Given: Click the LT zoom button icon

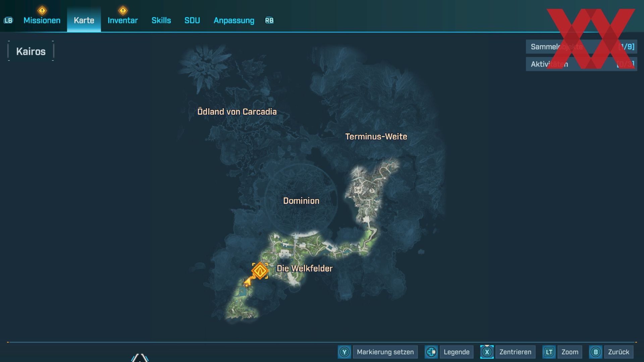Looking at the screenshot, I should point(549,352).
